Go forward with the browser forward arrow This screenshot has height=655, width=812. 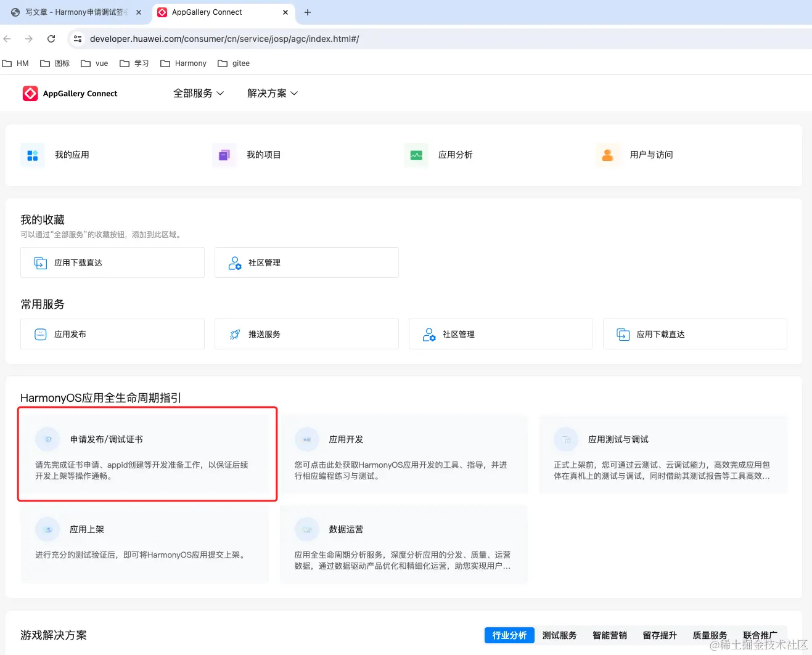(x=29, y=39)
